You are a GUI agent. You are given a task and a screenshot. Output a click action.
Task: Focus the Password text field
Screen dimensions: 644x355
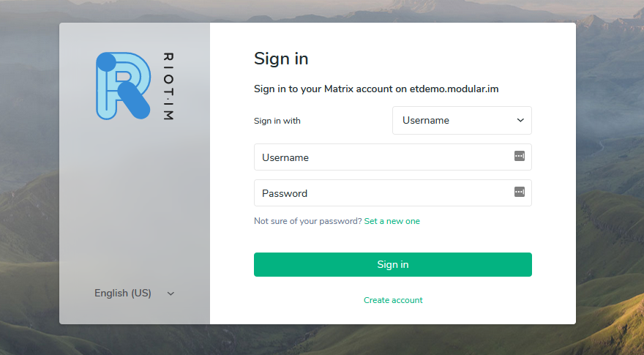click(x=381, y=193)
